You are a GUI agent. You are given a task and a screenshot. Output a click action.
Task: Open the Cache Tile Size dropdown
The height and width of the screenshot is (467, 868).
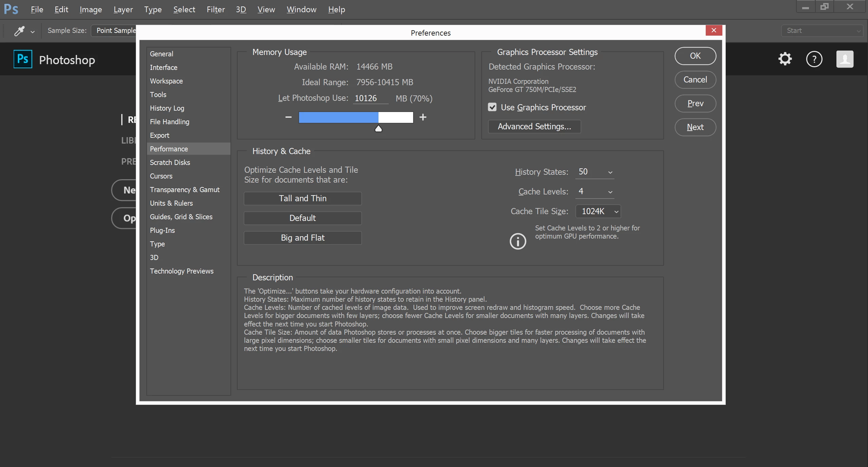[x=598, y=211]
